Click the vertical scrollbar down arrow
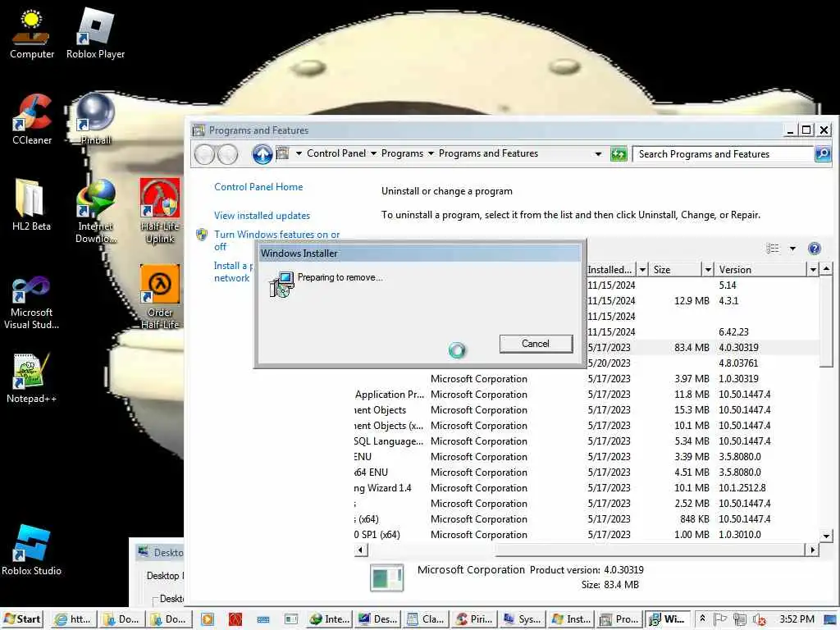 pos(825,536)
